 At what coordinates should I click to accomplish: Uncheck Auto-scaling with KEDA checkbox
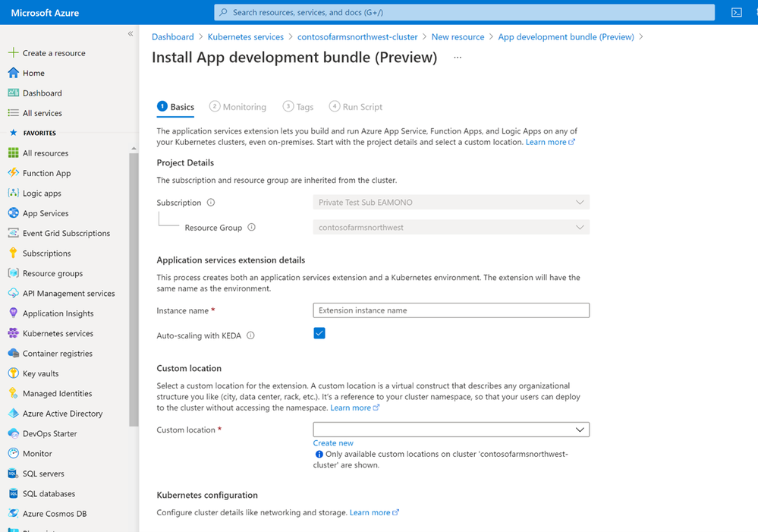pyautogui.click(x=319, y=333)
